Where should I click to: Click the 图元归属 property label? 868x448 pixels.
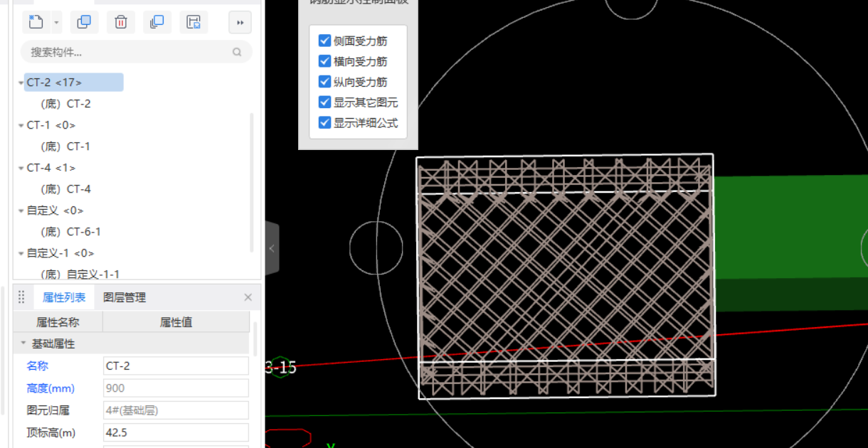[x=48, y=410]
